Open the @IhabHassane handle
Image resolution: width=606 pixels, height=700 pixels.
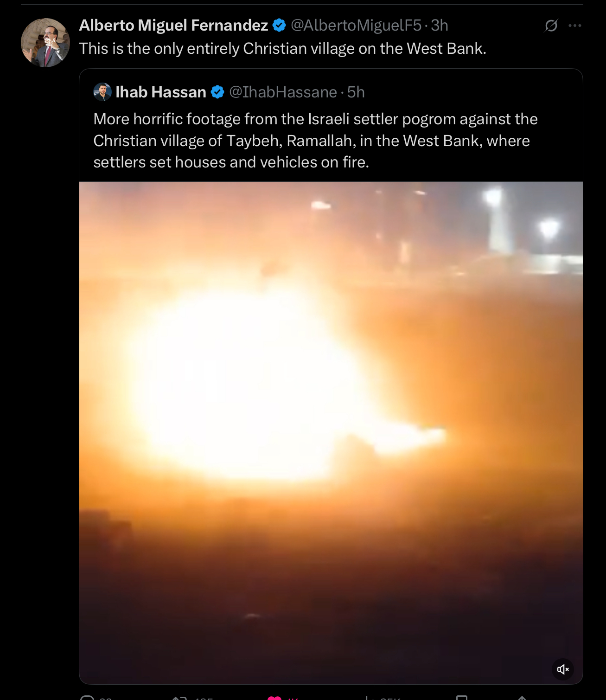tap(283, 92)
